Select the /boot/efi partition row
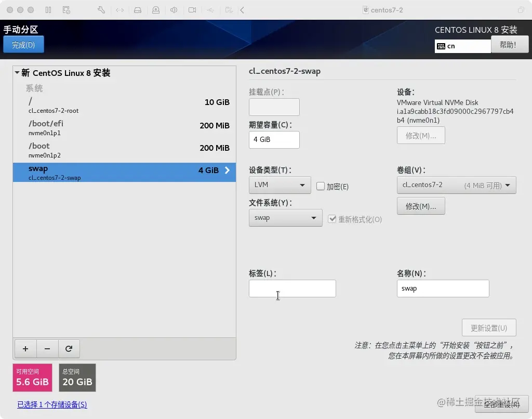The image size is (532, 419). coord(125,128)
